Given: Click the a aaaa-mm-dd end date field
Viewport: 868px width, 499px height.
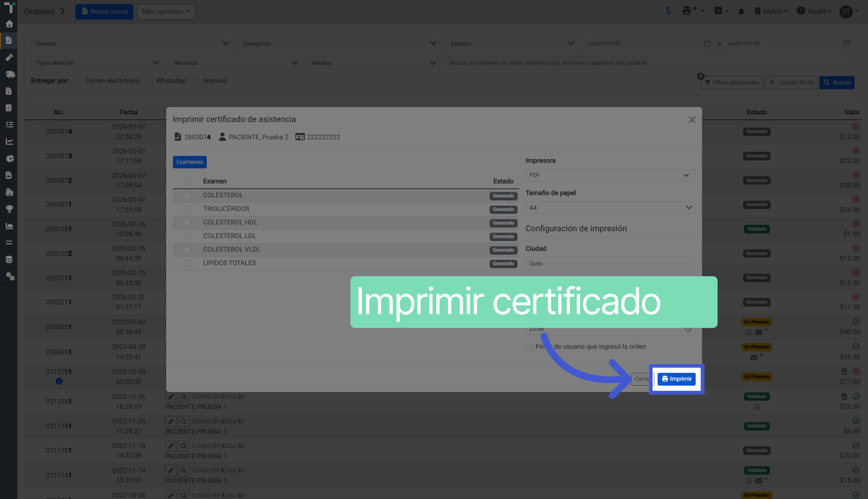Looking at the screenshot, I should [789, 44].
